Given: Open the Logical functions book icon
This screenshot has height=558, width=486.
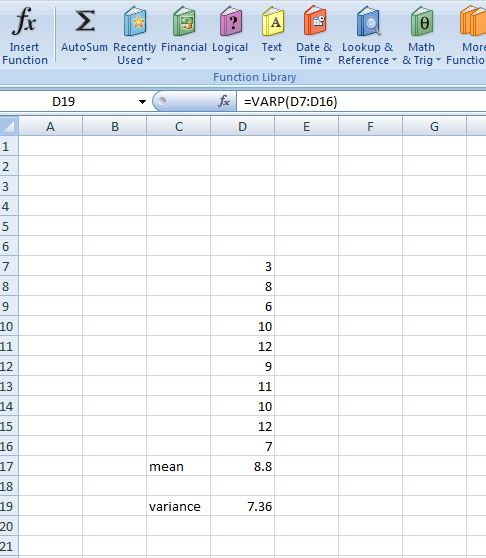Looking at the screenshot, I should tap(231, 21).
